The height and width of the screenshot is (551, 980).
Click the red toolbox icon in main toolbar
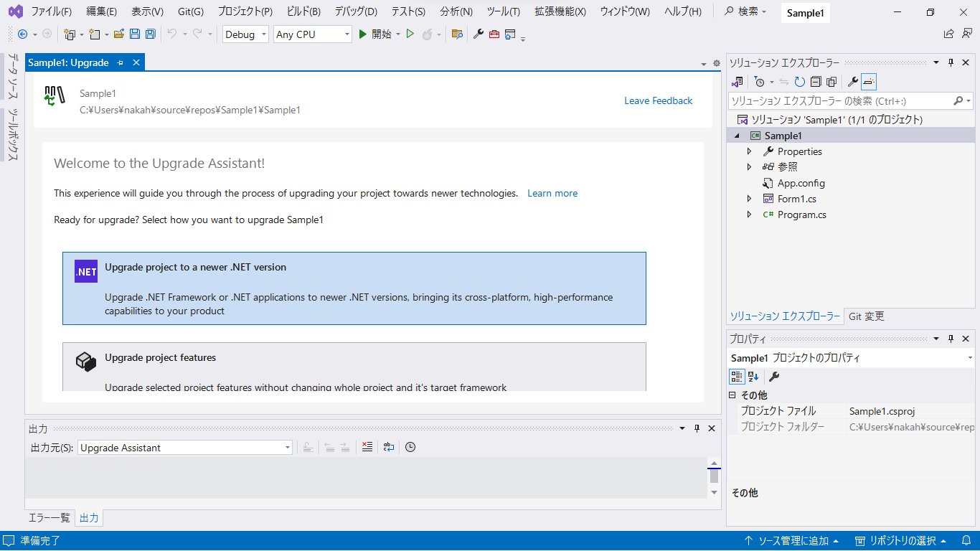point(494,34)
